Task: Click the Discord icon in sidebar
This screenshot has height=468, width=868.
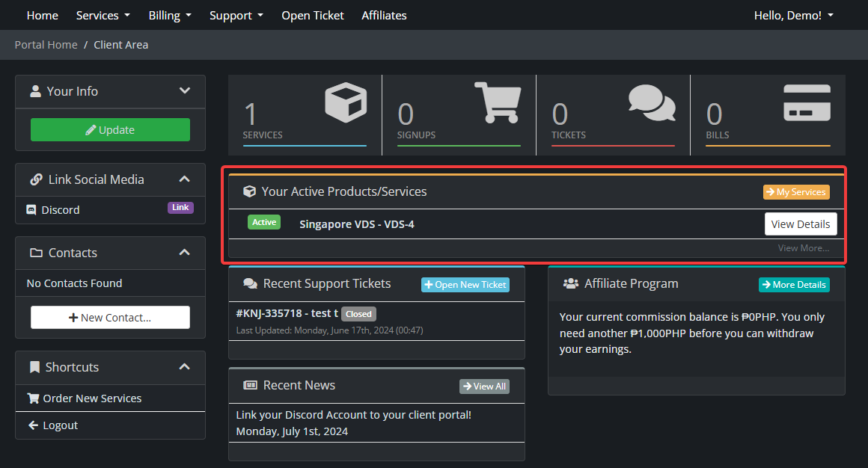Action: [x=31, y=210]
